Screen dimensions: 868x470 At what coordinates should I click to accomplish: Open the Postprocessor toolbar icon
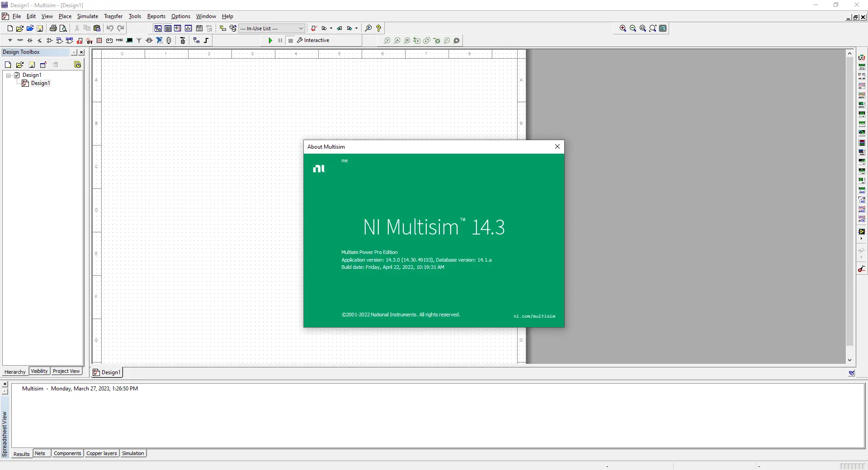(x=199, y=28)
